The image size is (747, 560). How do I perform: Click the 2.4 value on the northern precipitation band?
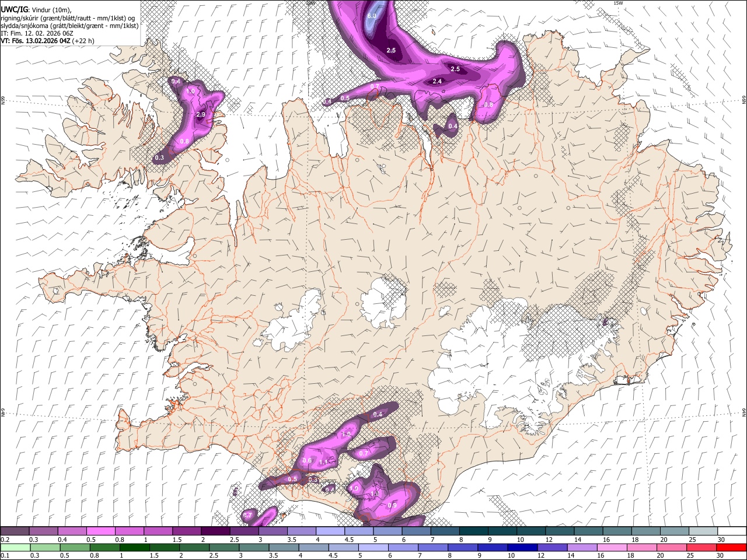tap(437, 81)
